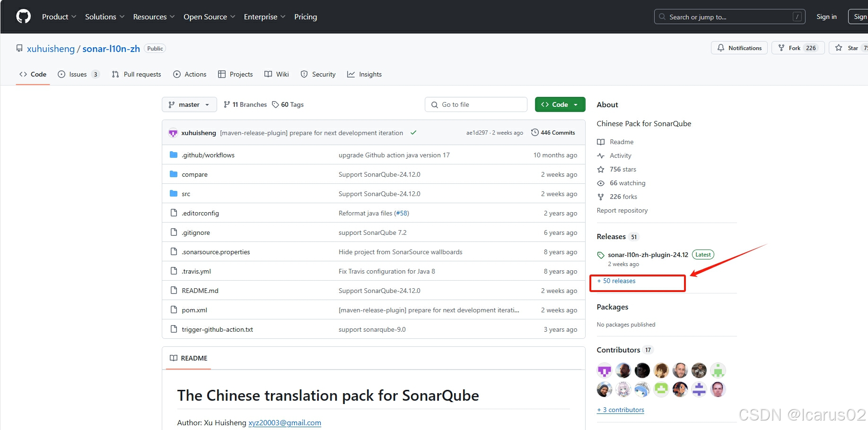868x430 pixels.
Task: Click the first contributor avatar with purple icon
Action: [x=605, y=370]
